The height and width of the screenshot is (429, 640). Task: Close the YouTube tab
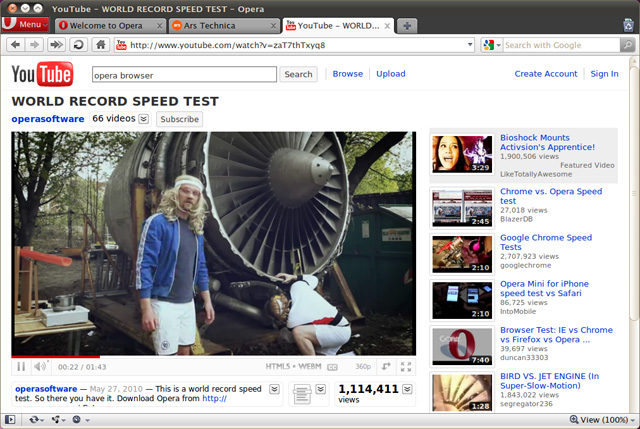387,26
